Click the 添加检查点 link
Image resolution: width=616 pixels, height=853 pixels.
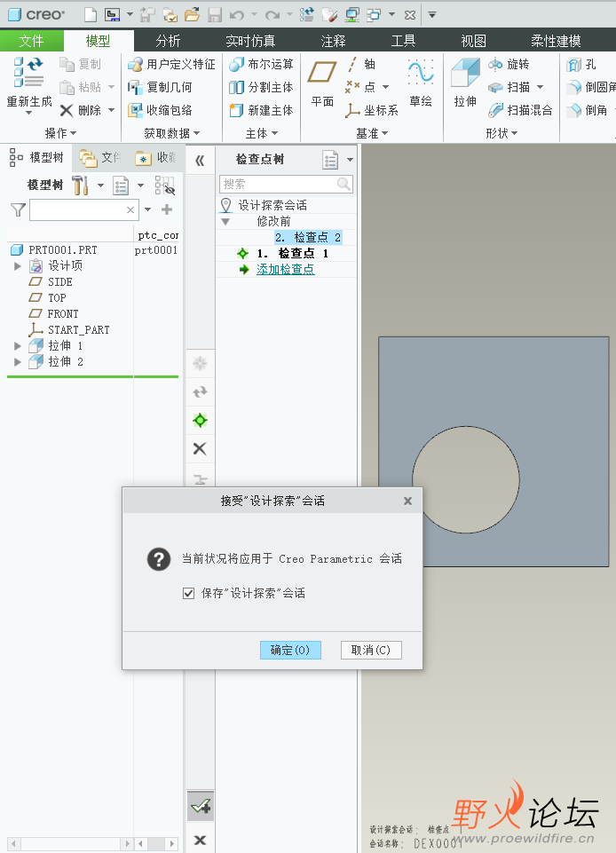click(x=286, y=269)
